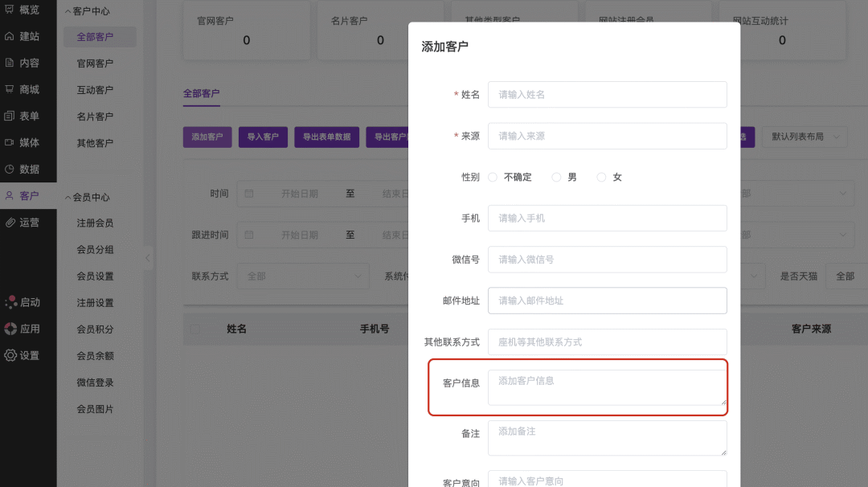Open the 设置 settings gear icon

[x=10, y=355]
